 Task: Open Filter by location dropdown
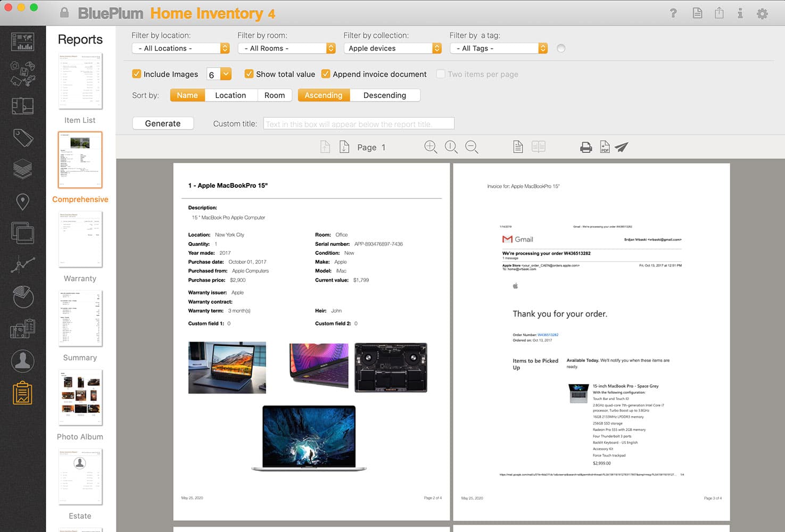coord(180,48)
